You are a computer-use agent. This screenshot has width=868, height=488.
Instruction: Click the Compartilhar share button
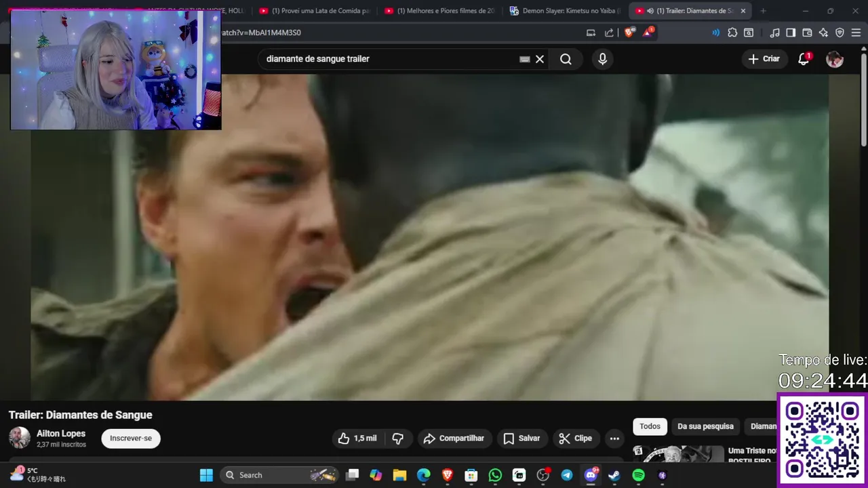click(x=454, y=439)
